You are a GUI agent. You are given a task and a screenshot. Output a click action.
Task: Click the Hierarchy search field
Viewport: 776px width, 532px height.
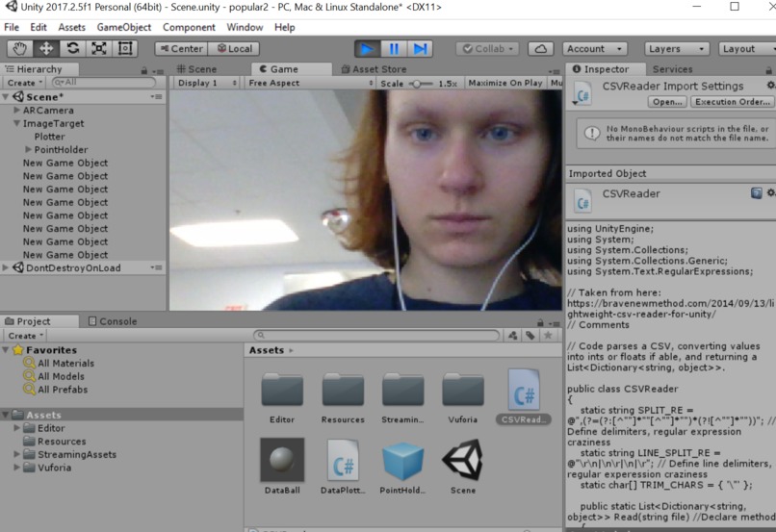(104, 83)
